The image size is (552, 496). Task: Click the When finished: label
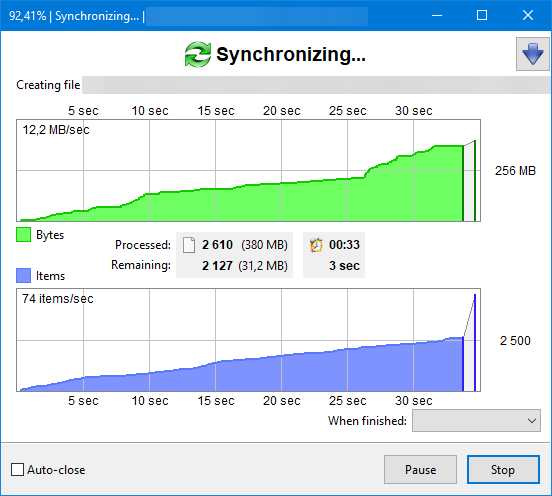368,421
